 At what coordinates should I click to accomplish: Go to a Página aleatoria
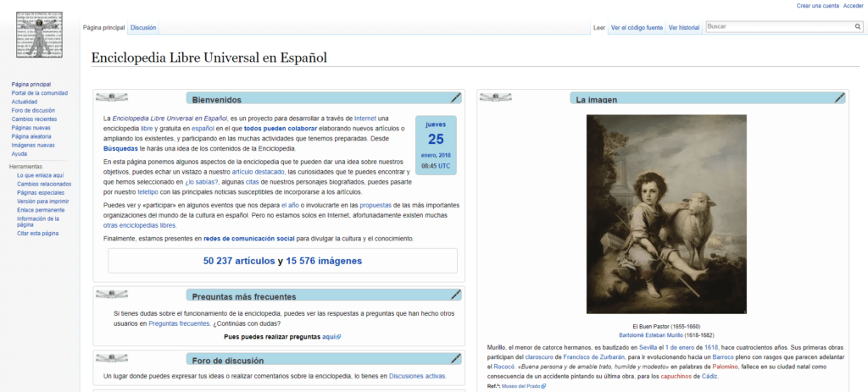pos(31,136)
